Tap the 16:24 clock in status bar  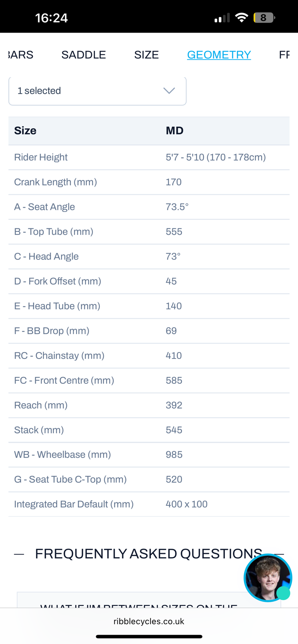click(52, 18)
